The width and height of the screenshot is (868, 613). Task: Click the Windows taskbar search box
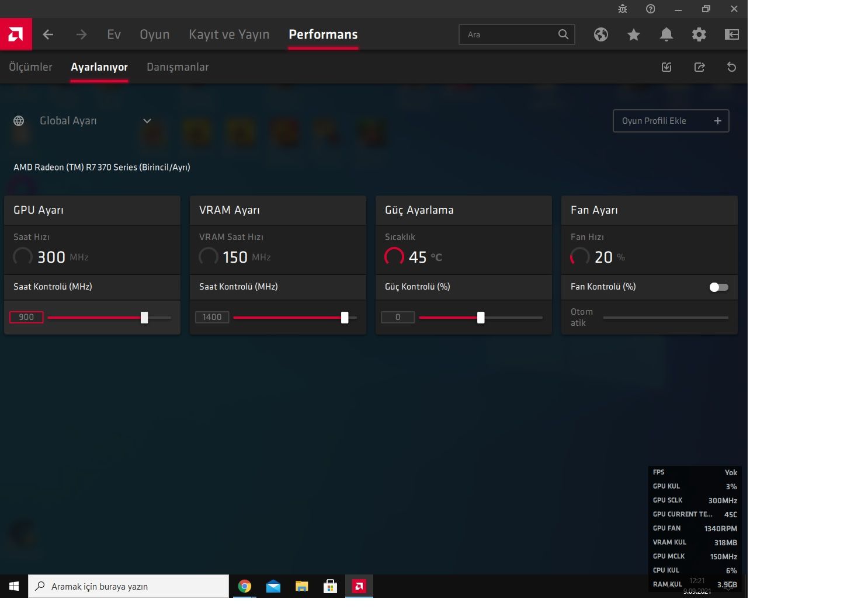click(x=129, y=586)
